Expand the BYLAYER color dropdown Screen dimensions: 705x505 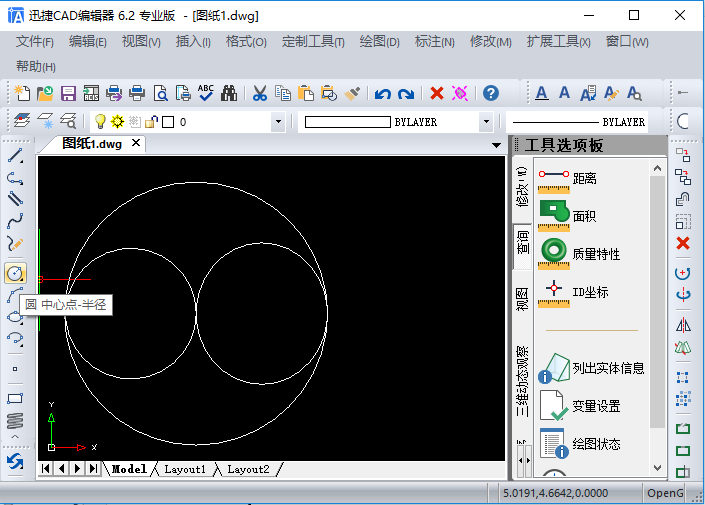pyautogui.click(x=486, y=122)
